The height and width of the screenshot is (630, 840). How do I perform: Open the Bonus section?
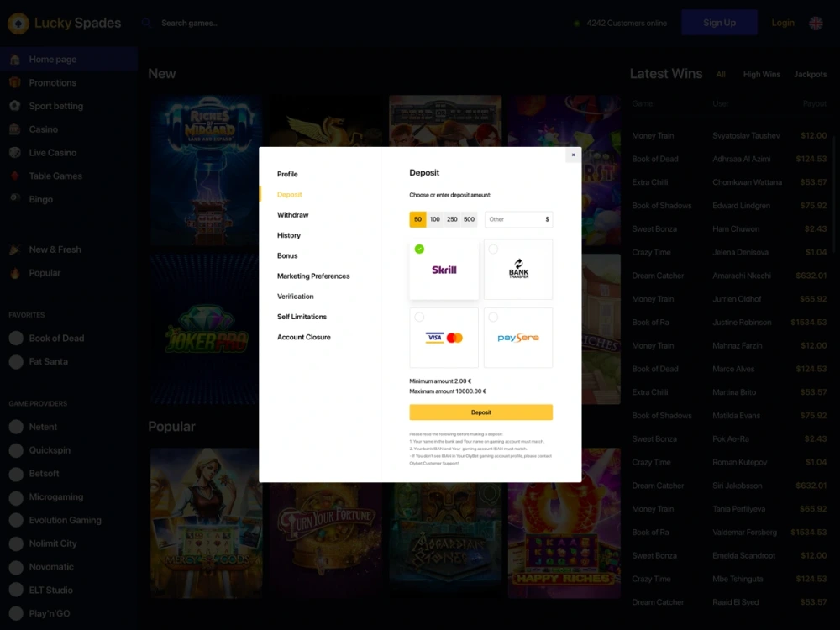point(287,255)
